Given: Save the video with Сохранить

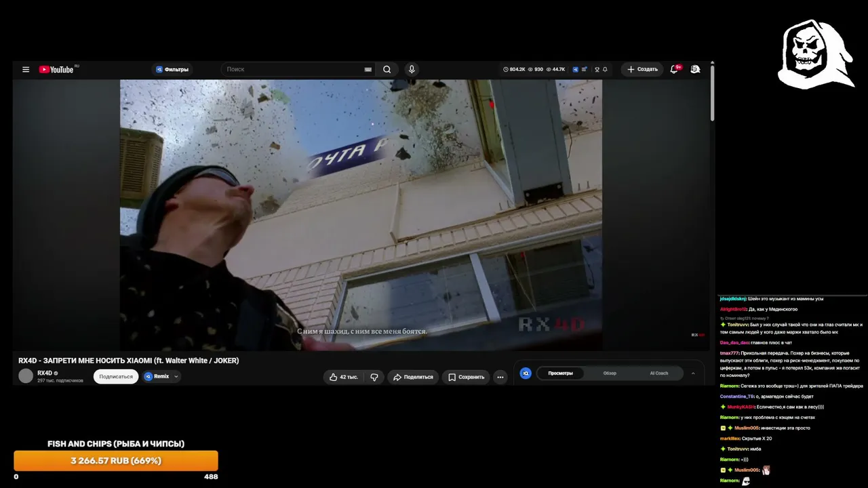Looking at the screenshot, I should 466,377.
